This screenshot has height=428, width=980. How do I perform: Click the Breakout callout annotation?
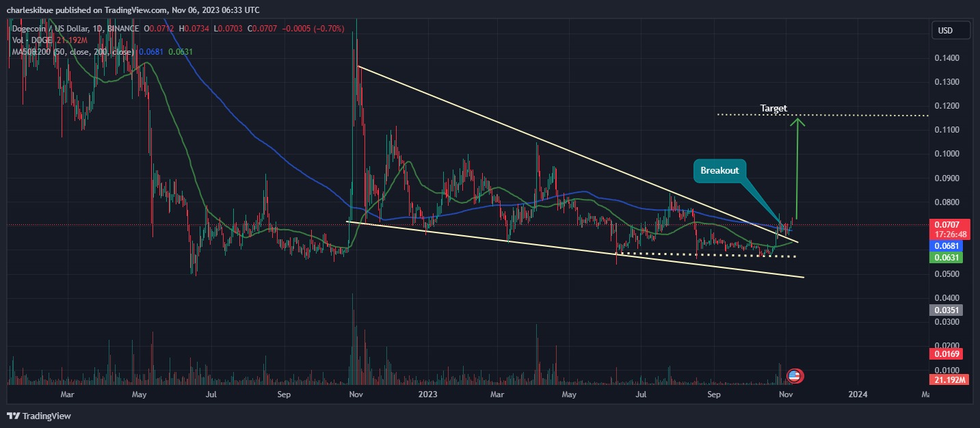point(719,170)
